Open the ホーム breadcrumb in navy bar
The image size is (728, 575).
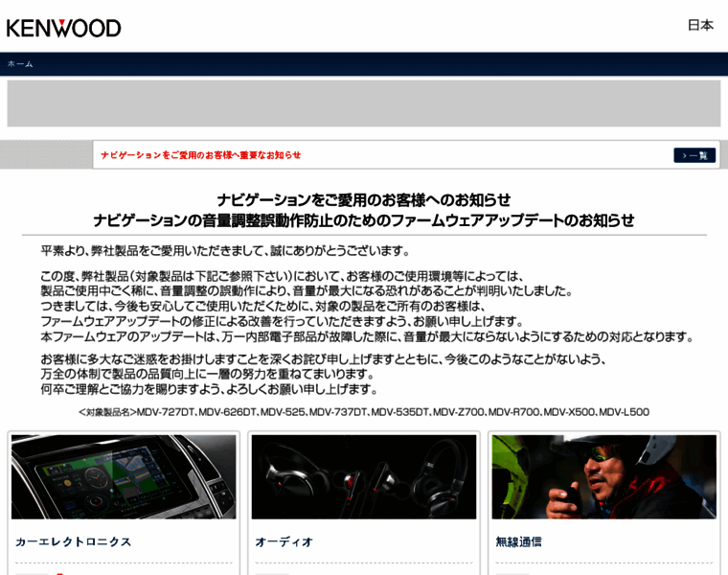pyautogui.click(x=20, y=64)
